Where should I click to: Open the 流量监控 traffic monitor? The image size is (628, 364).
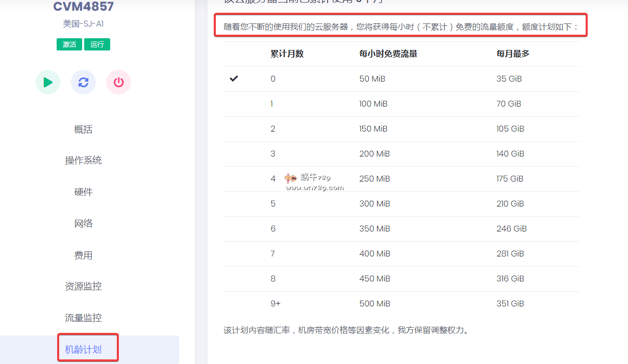83,318
